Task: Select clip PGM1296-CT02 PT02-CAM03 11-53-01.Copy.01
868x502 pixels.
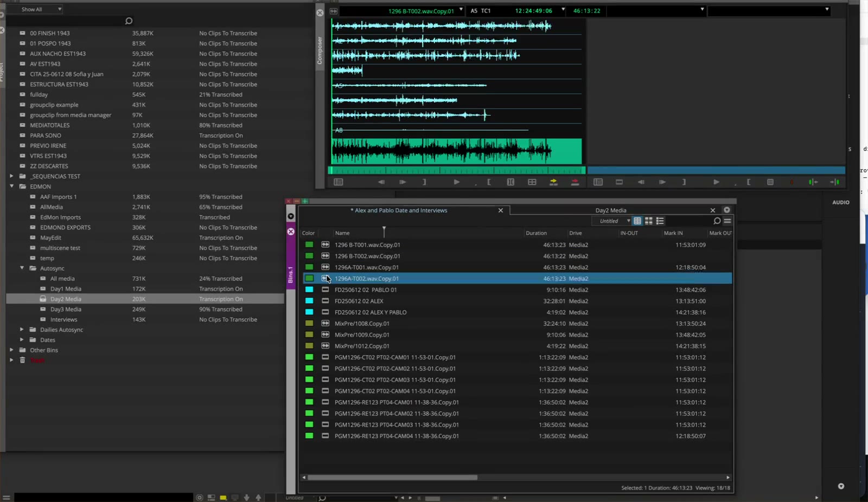Action: [x=395, y=379]
